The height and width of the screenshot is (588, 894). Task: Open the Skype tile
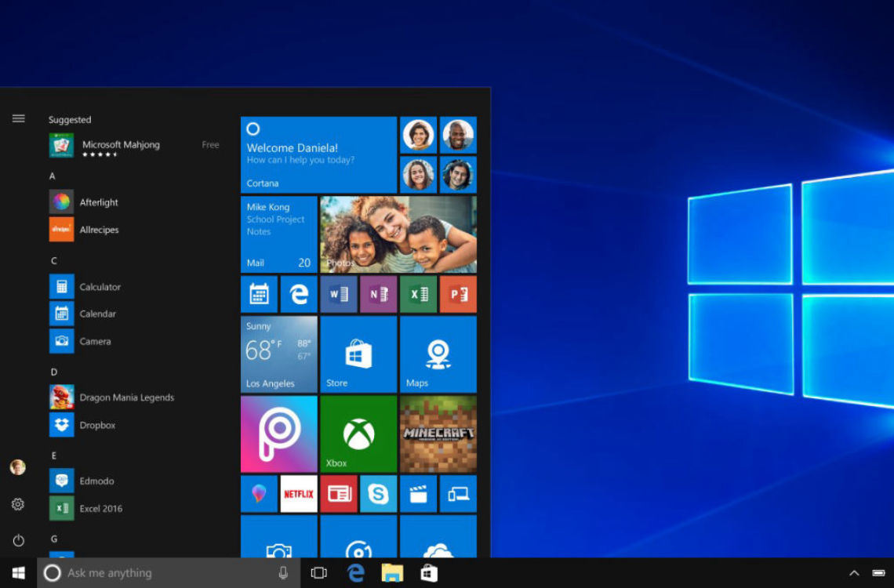pyautogui.click(x=378, y=494)
